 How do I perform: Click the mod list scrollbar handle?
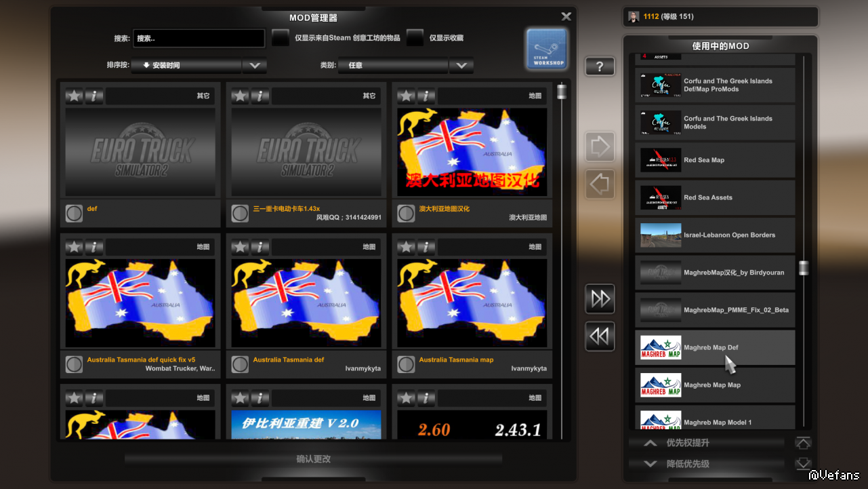tap(562, 92)
